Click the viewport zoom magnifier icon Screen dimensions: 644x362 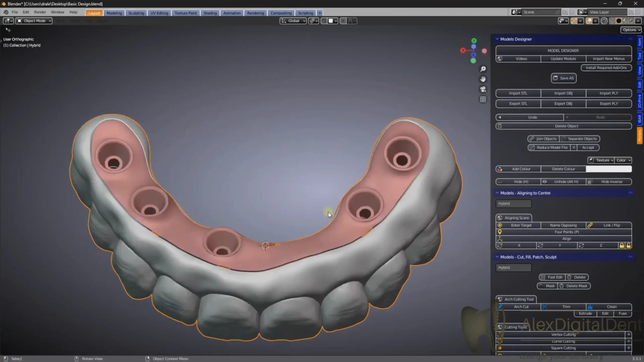(483, 69)
